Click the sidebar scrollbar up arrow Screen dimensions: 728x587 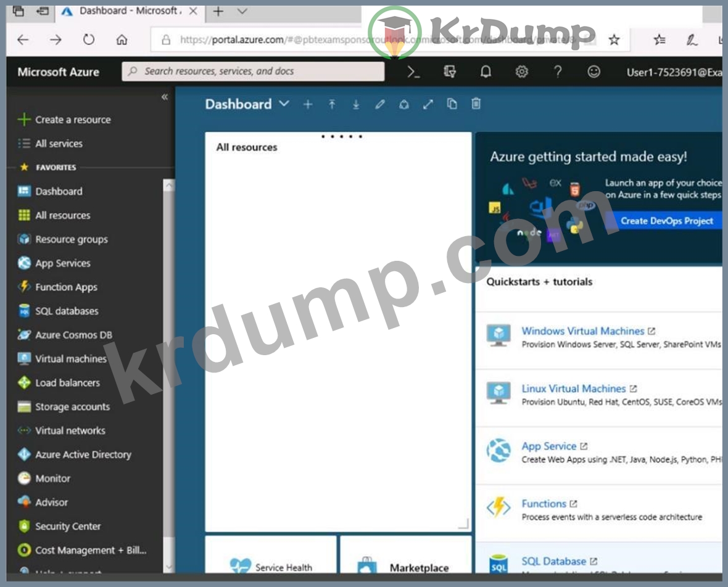click(x=169, y=186)
